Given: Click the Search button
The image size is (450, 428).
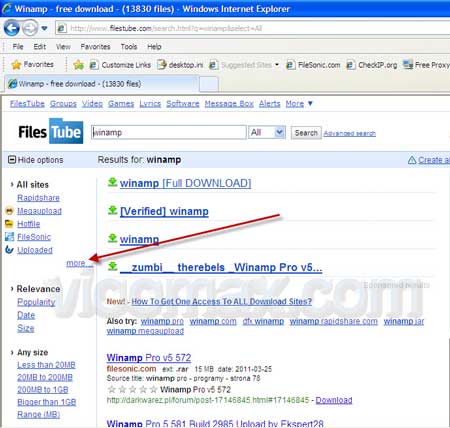Looking at the screenshot, I should coord(306,133).
